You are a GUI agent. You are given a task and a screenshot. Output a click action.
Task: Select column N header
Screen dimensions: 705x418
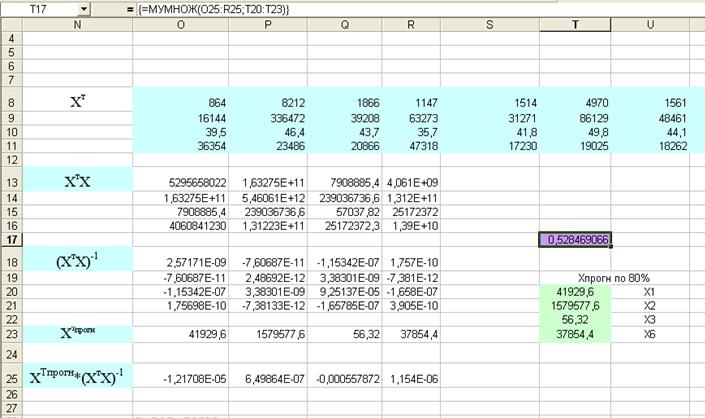77,25
